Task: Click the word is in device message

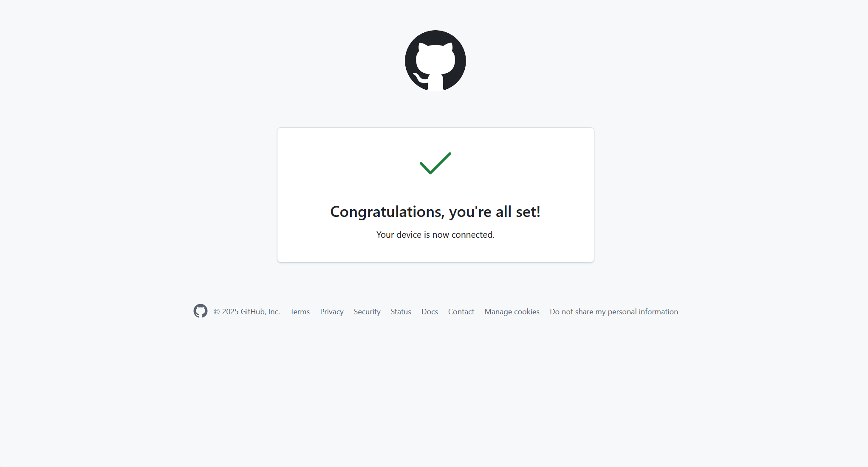Action: point(427,235)
